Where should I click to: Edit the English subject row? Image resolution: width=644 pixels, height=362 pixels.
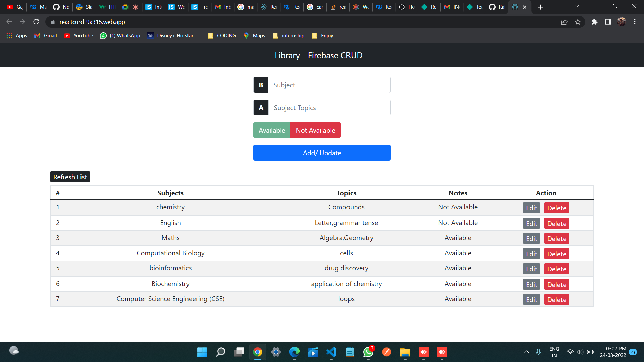[531, 223]
